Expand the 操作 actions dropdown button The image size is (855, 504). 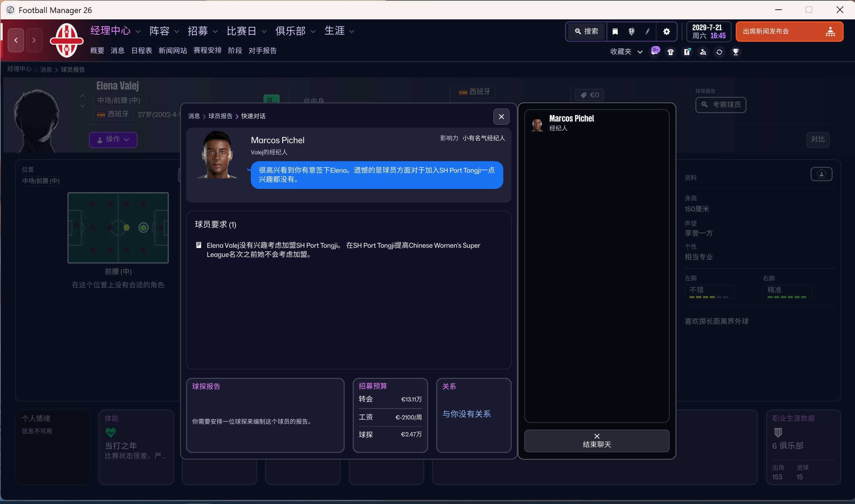tap(113, 140)
